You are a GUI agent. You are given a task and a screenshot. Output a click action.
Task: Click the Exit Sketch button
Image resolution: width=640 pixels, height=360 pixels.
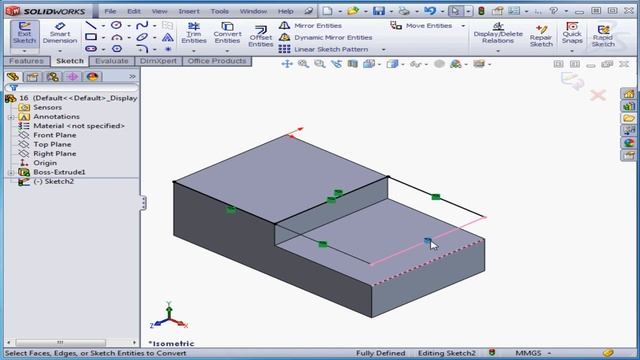click(24, 33)
